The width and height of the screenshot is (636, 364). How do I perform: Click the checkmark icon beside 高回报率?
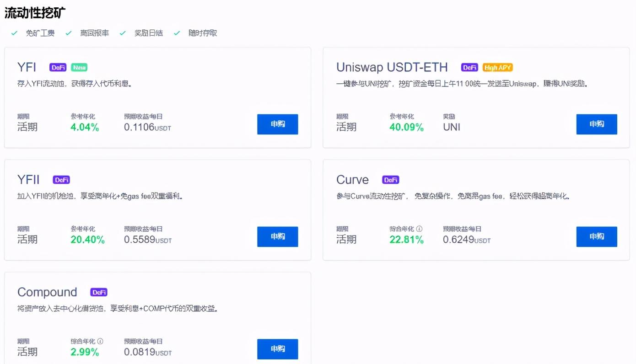pos(69,33)
